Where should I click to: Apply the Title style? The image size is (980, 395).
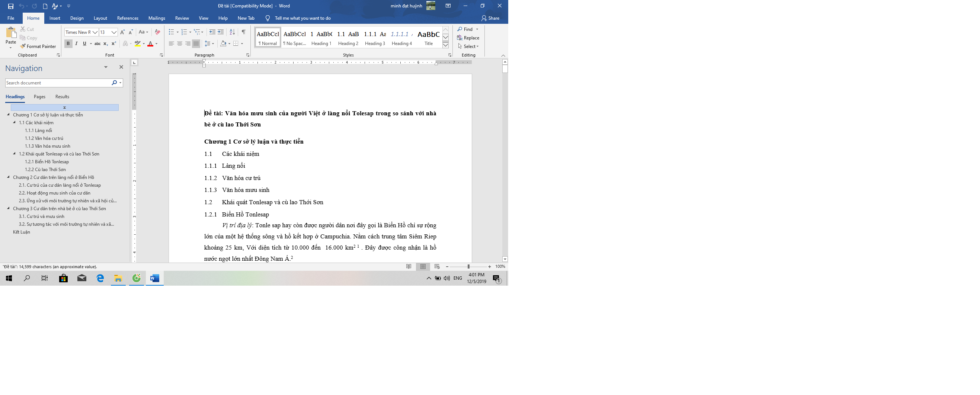[428, 37]
